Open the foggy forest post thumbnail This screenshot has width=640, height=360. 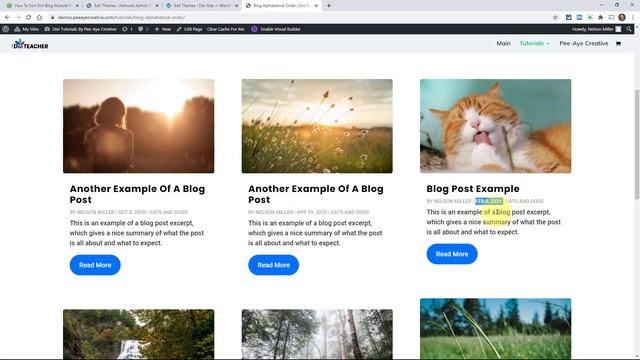click(x=317, y=334)
